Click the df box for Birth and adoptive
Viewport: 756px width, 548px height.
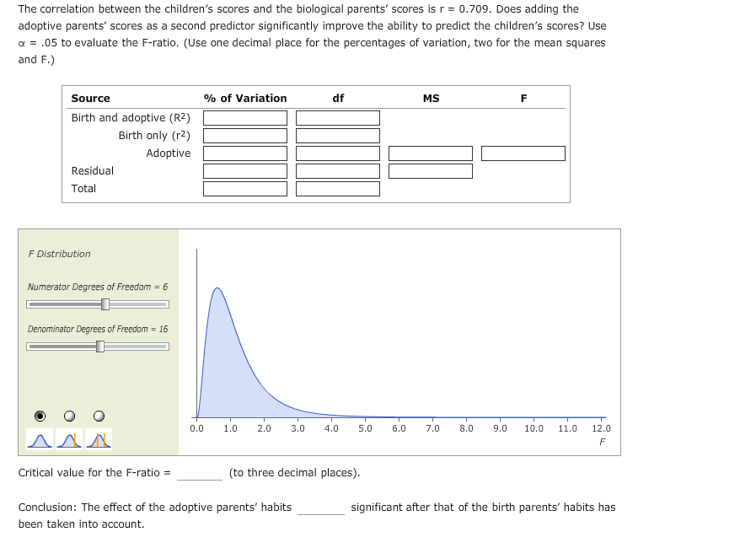tap(337, 118)
